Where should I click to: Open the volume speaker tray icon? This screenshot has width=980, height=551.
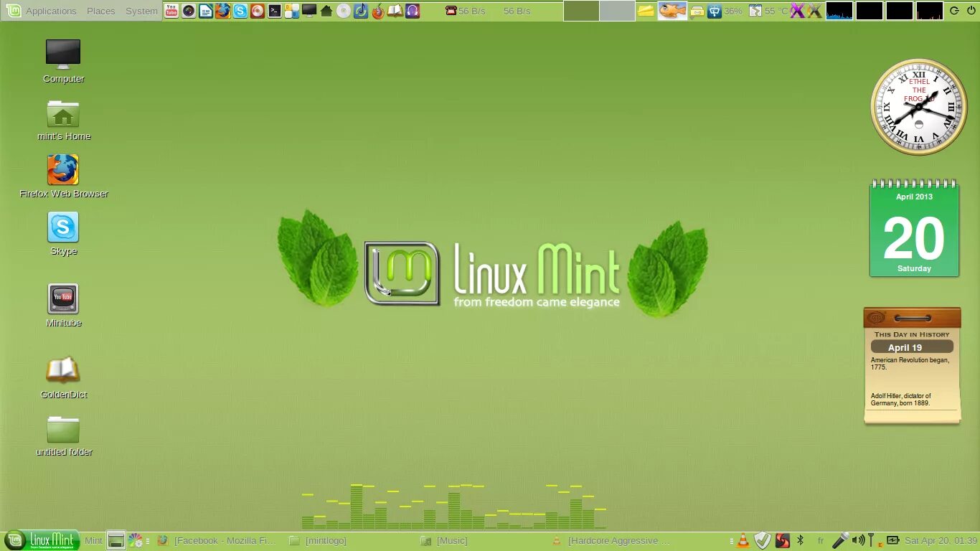(x=857, y=541)
